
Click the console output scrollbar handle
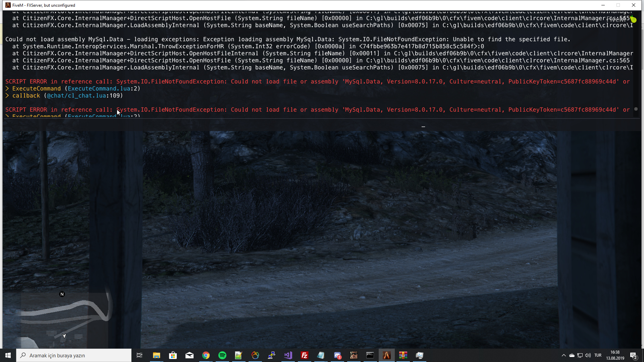(636, 109)
